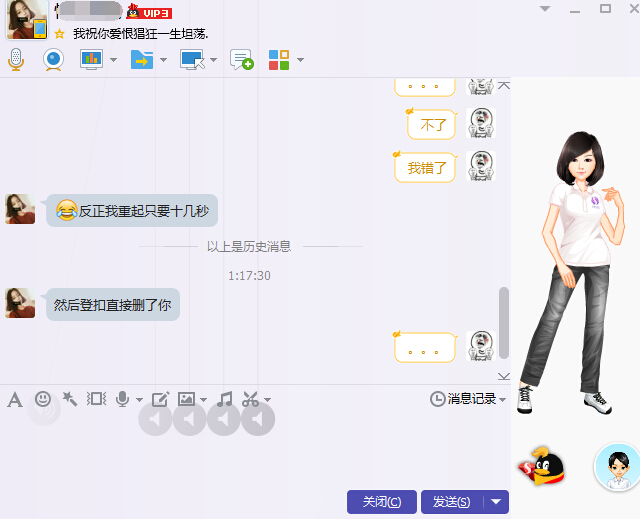Viewport: 640px width, 519px height.
Task: Expand the voice message options arrow
Action: click(x=139, y=400)
